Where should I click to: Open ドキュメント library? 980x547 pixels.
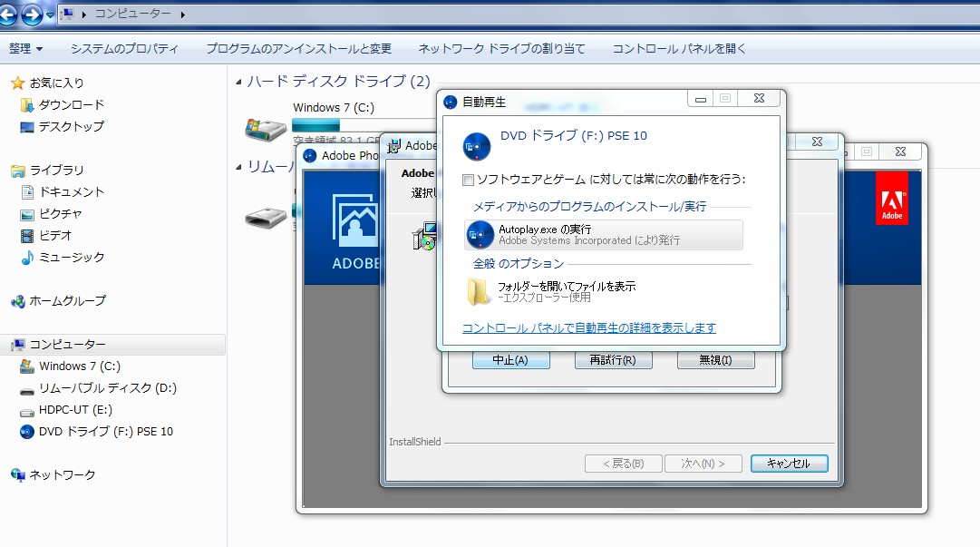[x=72, y=192]
